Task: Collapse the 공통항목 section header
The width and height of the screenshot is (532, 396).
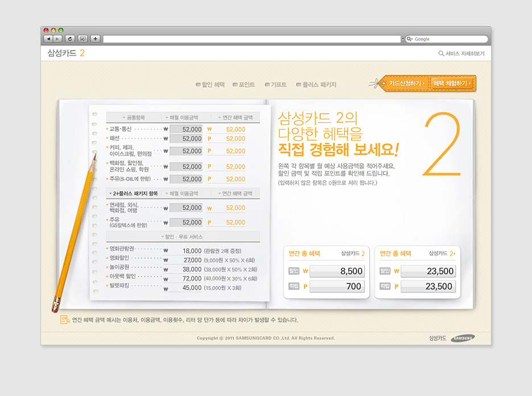Action: (x=134, y=117)
